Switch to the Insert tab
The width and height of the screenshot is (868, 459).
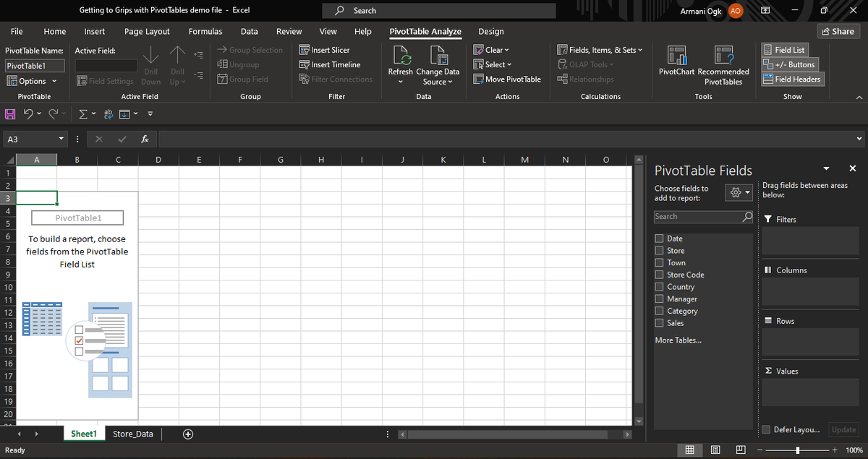coord(95,31)
